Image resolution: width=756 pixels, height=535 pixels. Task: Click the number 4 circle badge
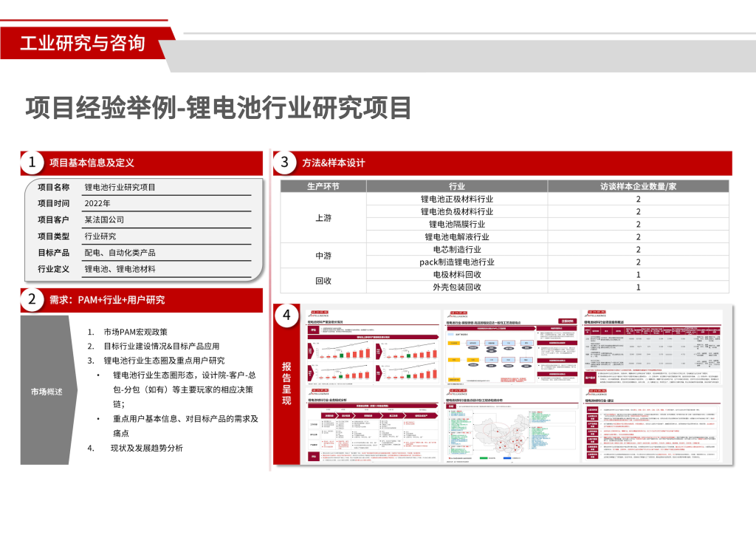click(x=287, y=316)
